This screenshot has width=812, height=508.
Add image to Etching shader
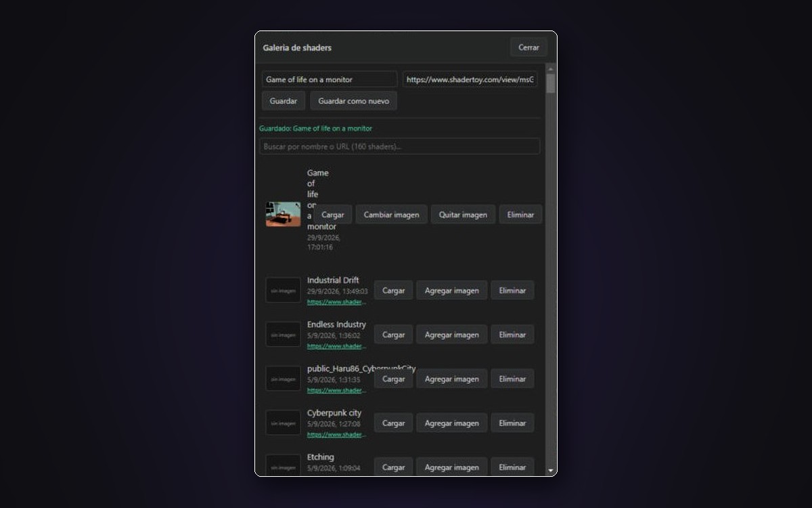tap(451, 467)
